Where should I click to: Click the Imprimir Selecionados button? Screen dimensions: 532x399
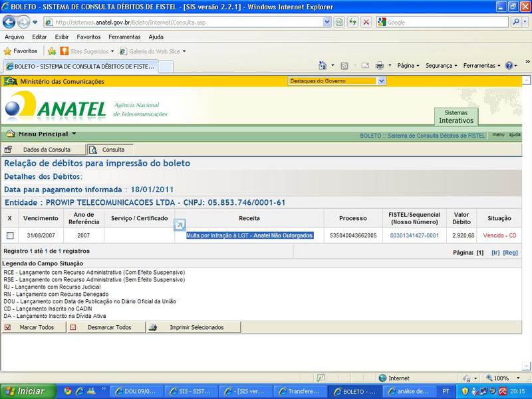point(194,327)
